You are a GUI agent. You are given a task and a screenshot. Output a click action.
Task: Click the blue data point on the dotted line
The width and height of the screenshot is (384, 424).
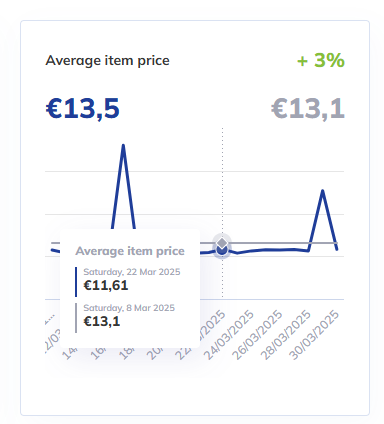[222, 250]
